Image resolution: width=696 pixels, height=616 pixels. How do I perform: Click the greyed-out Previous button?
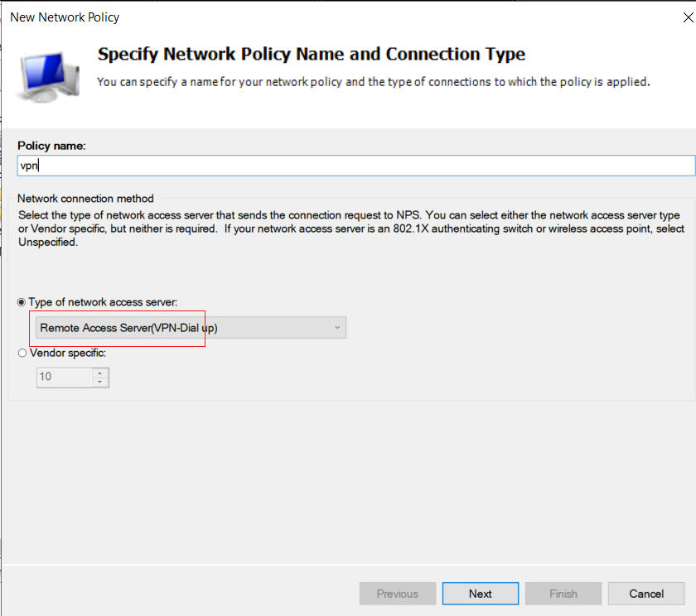click(x=398, y=594)
